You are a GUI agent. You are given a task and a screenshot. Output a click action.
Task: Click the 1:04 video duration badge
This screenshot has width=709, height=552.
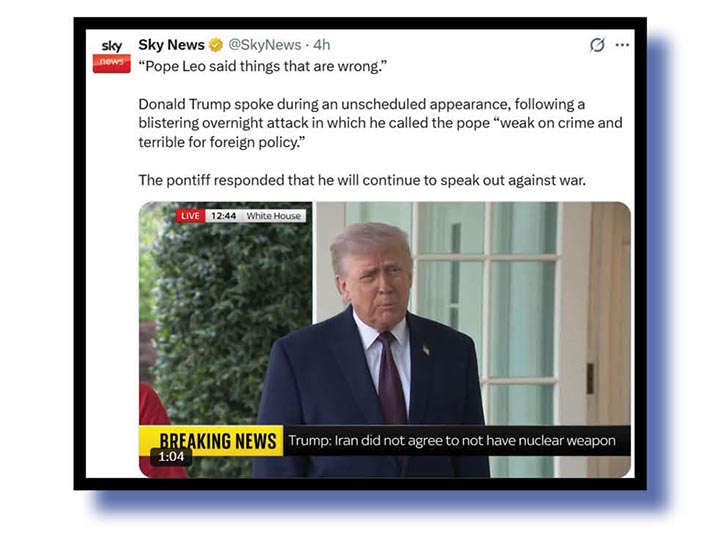(x=171, y=457)
